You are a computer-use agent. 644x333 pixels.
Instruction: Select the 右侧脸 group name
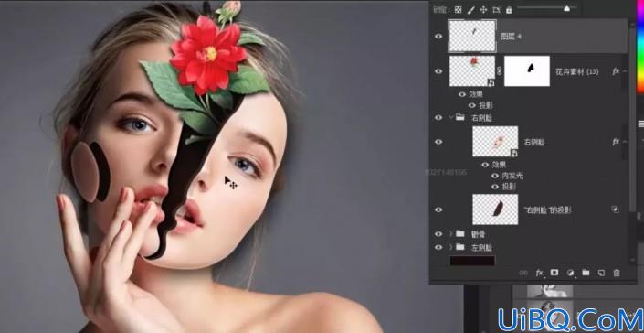click(482, 118)
